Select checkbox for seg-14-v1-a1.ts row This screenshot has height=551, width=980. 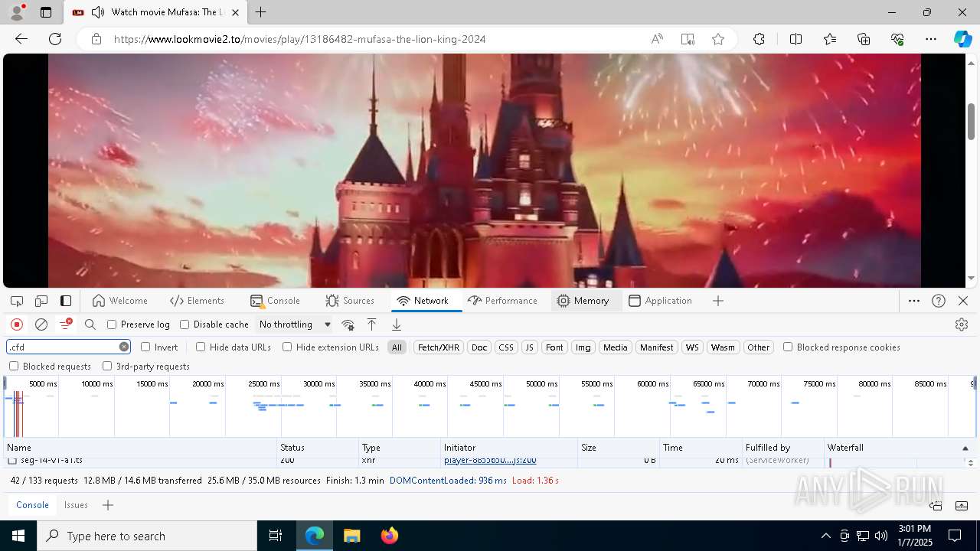12,461
